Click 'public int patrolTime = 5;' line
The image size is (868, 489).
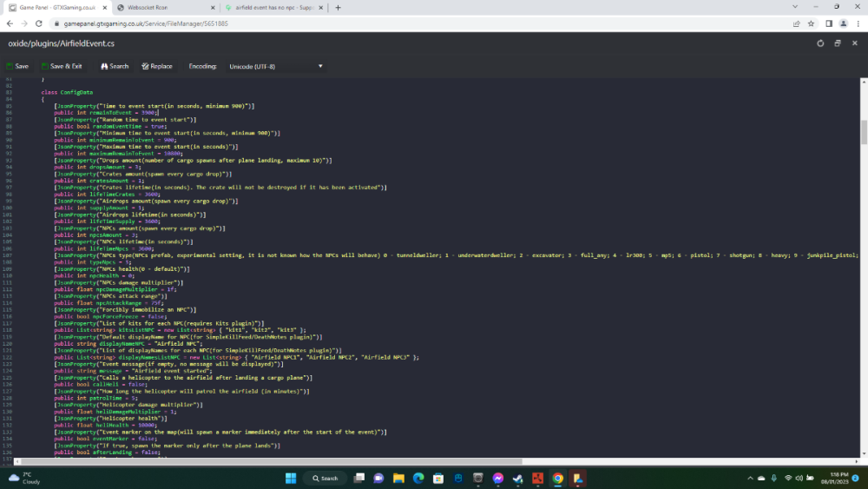[95, 398]
